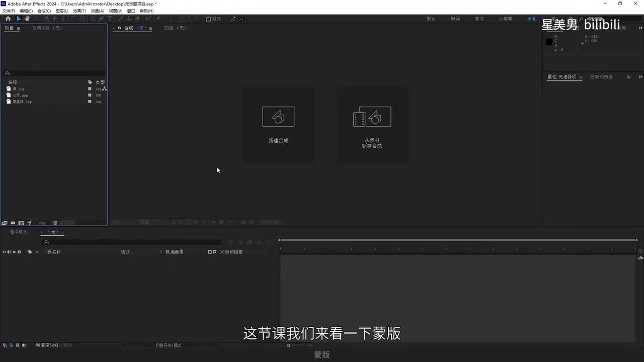Click the timeline panel search field
Screen dimensions: 644x362
click(132, 242)
